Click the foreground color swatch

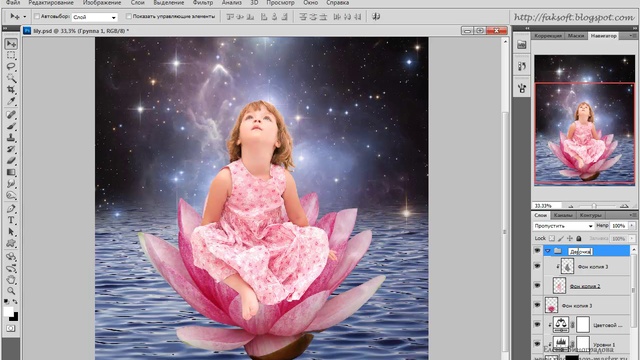[x=8, y=311]
